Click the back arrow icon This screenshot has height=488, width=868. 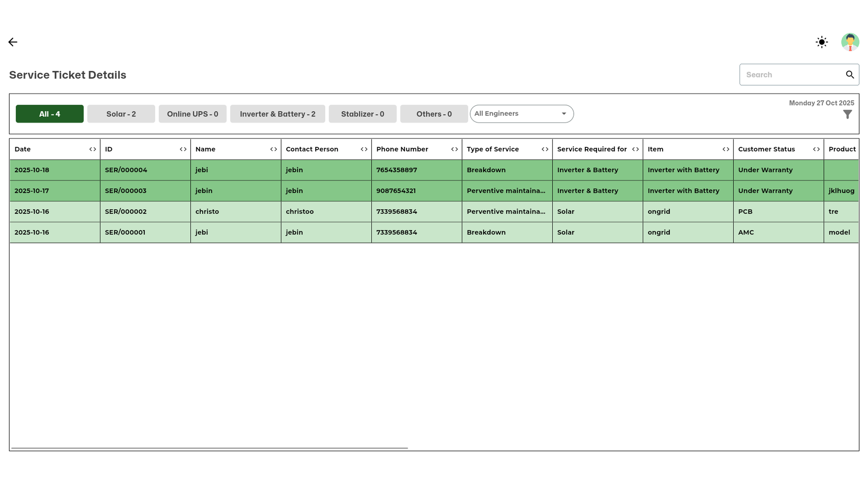pos(13,42)
